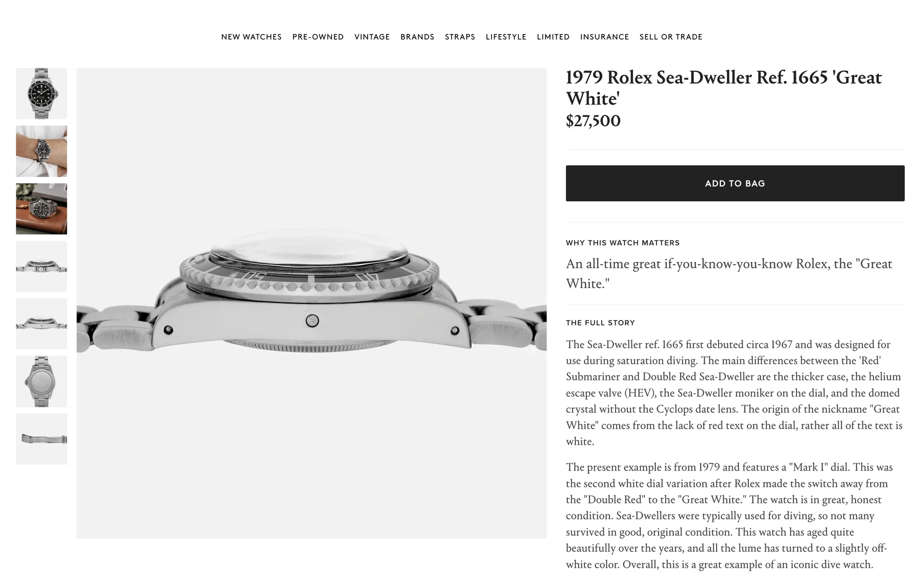Click main watch side-profile image
Screen dimensions: 924x578
(x=311, y=303)
